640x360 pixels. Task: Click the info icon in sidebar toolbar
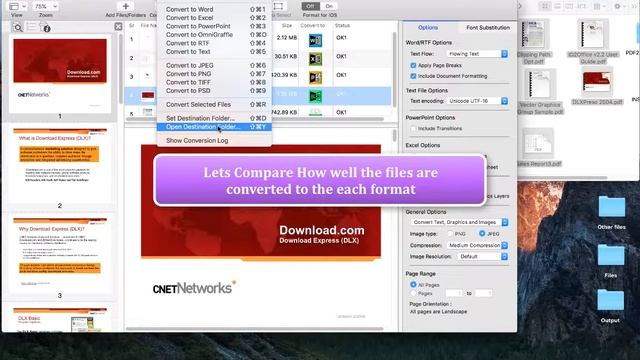(47, 29)
